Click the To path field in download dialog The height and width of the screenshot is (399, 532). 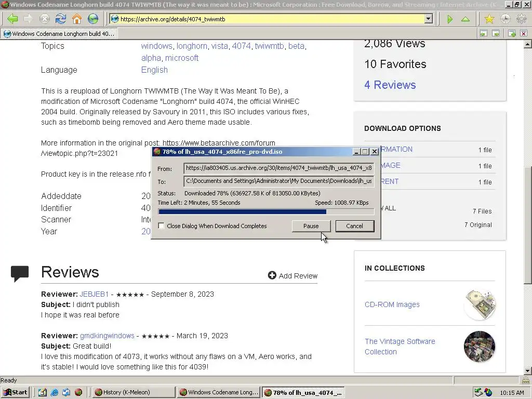pos(278,181)
